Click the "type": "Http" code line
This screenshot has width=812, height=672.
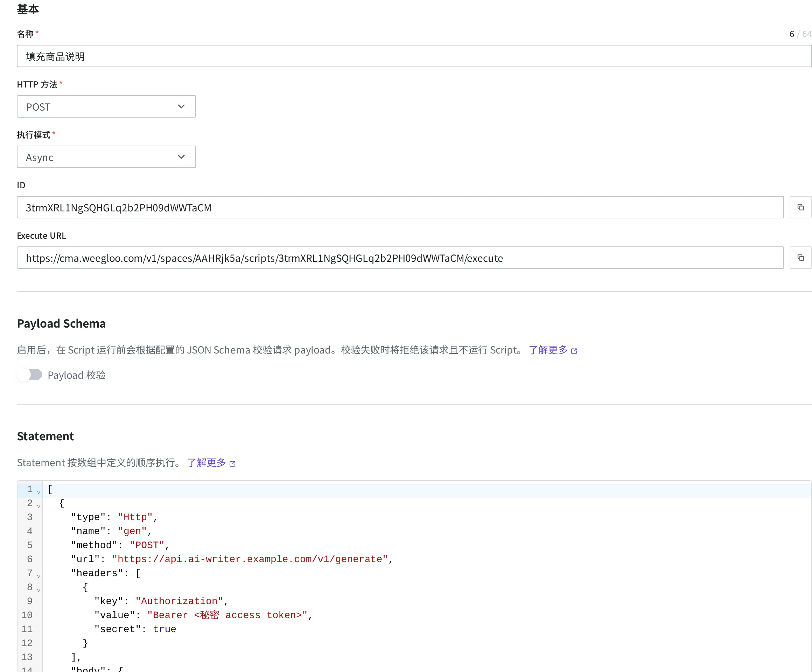coord(114,517)
